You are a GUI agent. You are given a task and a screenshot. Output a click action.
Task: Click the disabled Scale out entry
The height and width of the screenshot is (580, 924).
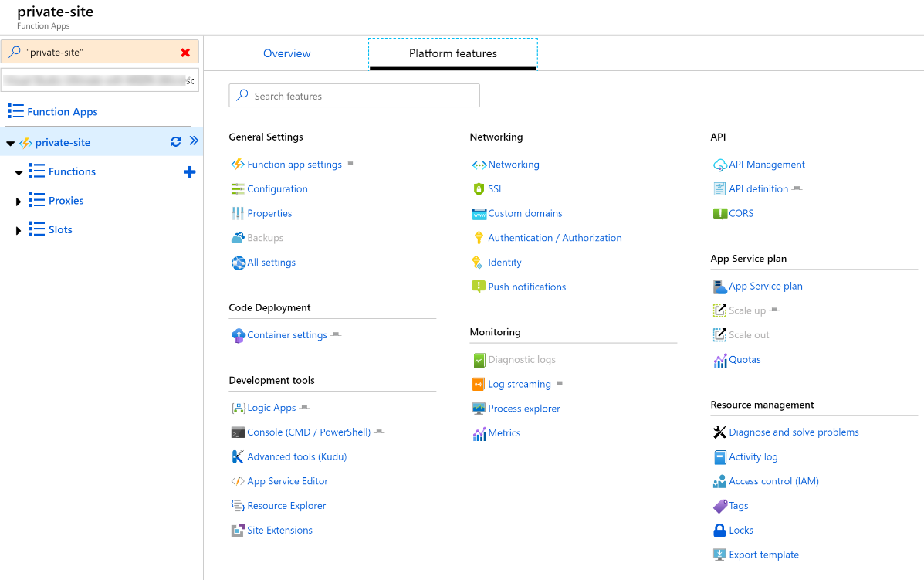(x=749, y=335)
